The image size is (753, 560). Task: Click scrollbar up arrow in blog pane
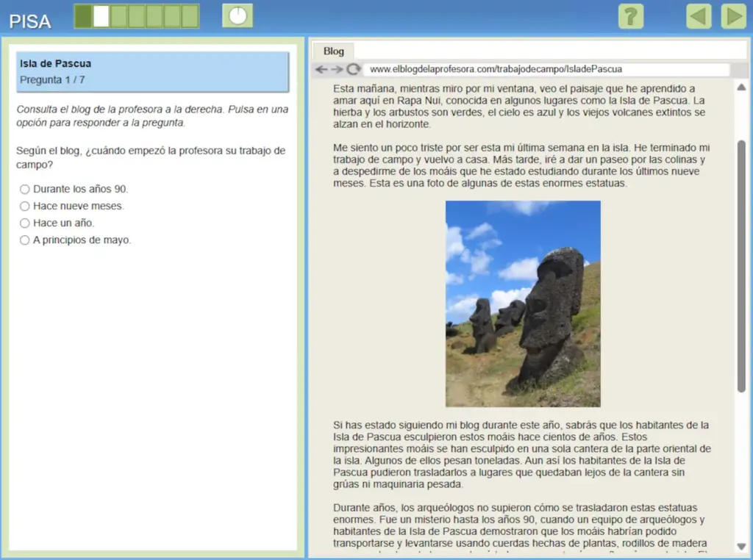point(741,87)
